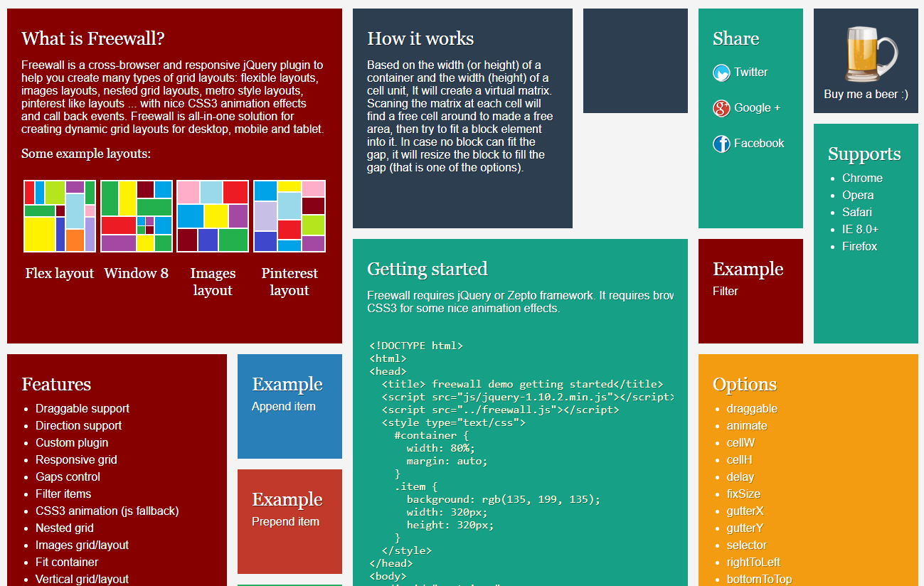Open the Pinterest layout thumbnail
The image size is (924, 586).
(x=290, y=216)
